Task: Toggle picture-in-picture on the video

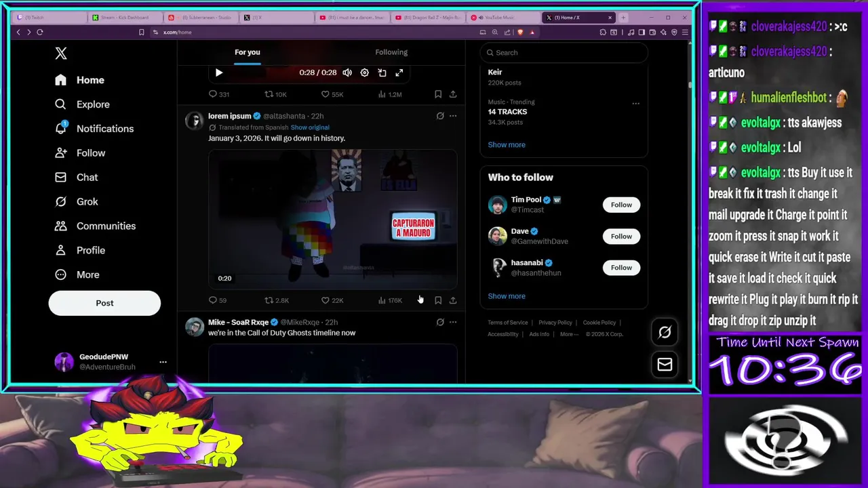Action: tap(382, 73)
